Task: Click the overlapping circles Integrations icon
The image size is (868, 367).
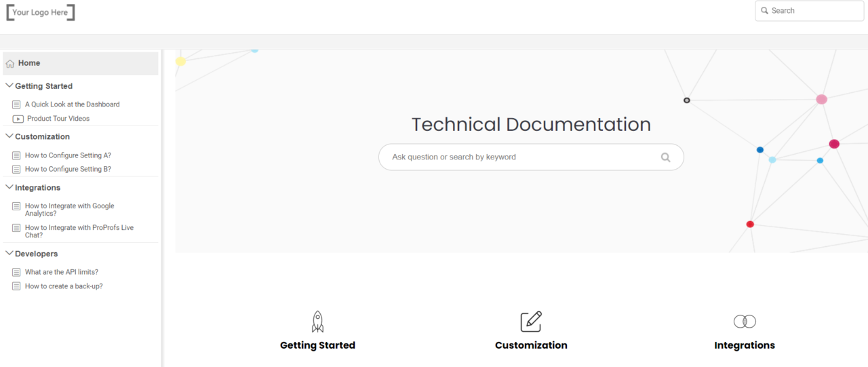Action: (745, 322)
